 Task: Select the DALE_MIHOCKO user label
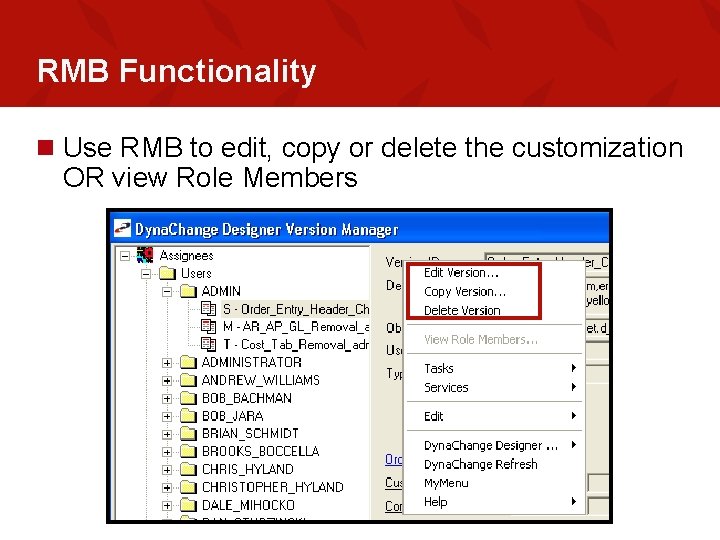pyautogui.click(x=248, y=505)
